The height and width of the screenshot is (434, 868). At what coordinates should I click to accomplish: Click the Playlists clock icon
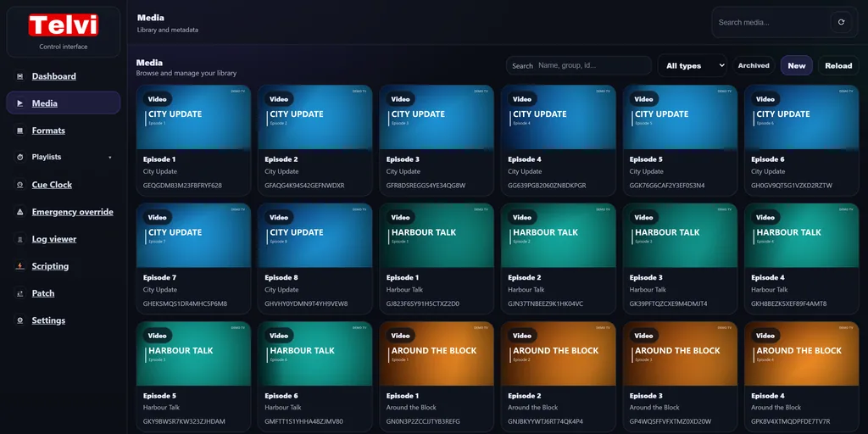pos(20,157)
